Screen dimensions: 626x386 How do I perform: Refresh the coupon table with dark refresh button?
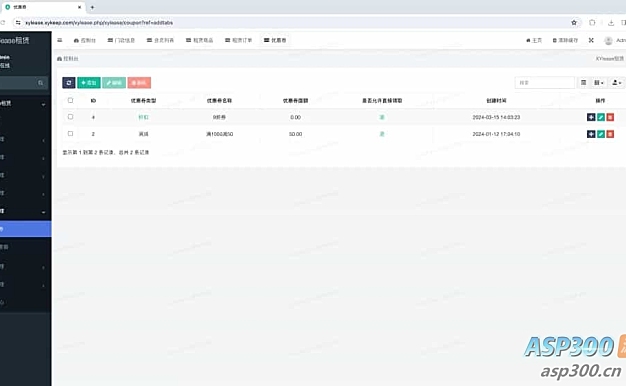[69, 83]
